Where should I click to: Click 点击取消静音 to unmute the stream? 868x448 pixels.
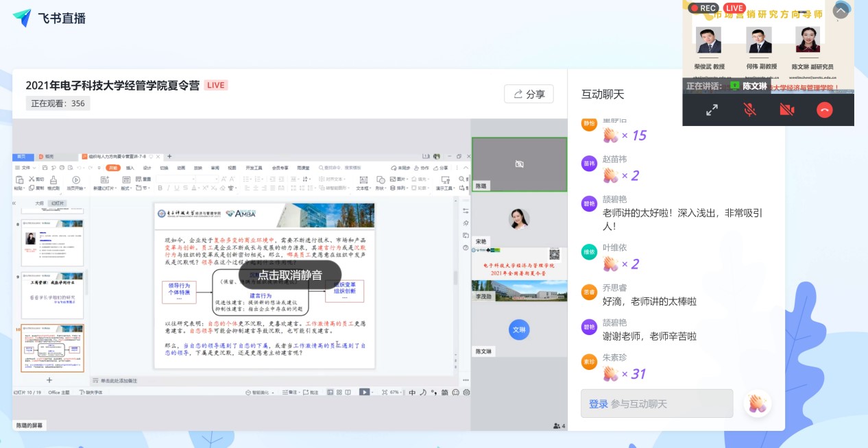pos(289,275)
